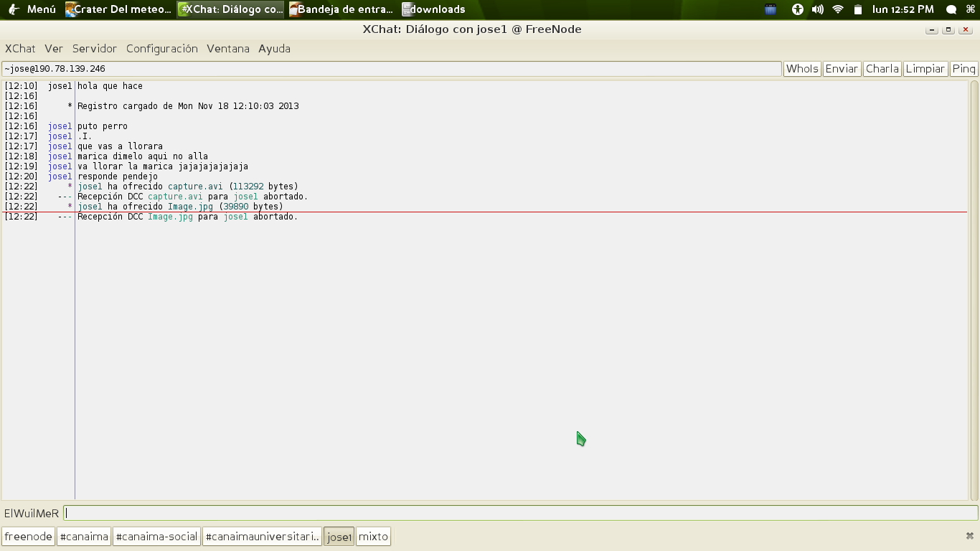Screen dimensions: 980x551
Task: Click the ElWuilMeR nickname button
Action: tap(32, 514)
